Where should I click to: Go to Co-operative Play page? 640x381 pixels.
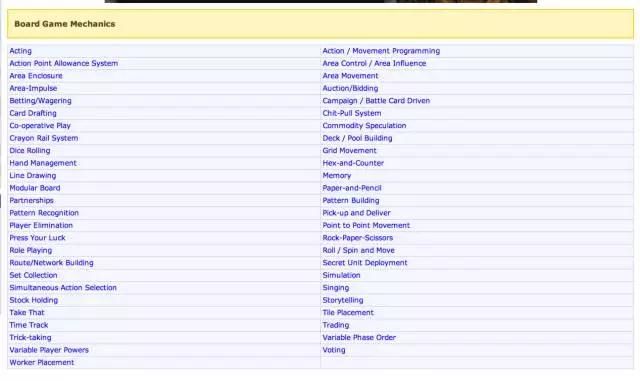[40, 126]
